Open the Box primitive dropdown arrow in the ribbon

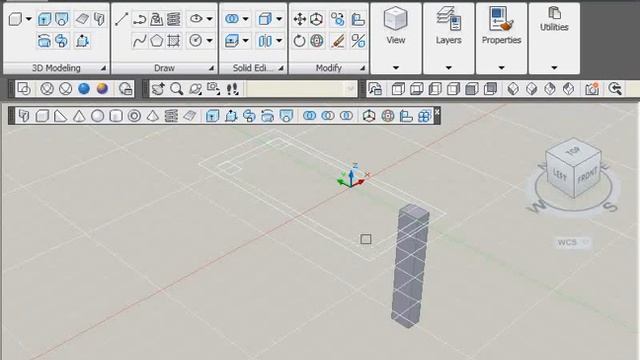click(29, 19)
